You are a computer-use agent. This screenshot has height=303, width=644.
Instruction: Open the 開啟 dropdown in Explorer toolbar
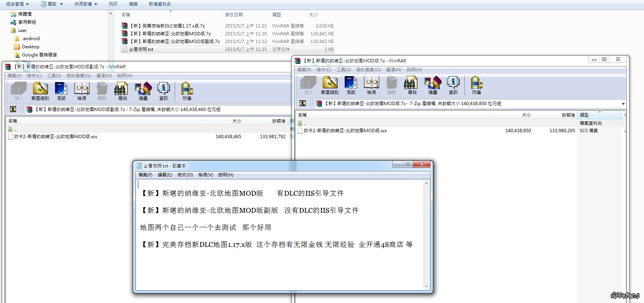coord(62,4)
